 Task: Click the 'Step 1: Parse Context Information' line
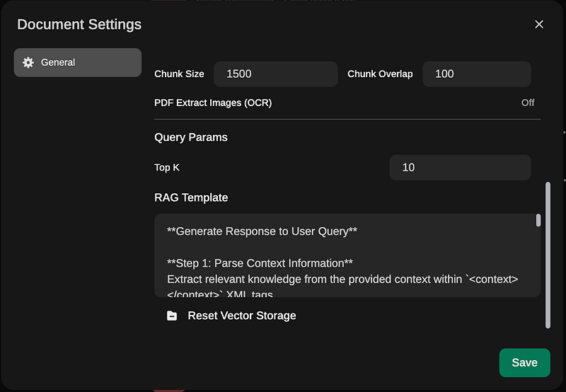click(260, 263)
